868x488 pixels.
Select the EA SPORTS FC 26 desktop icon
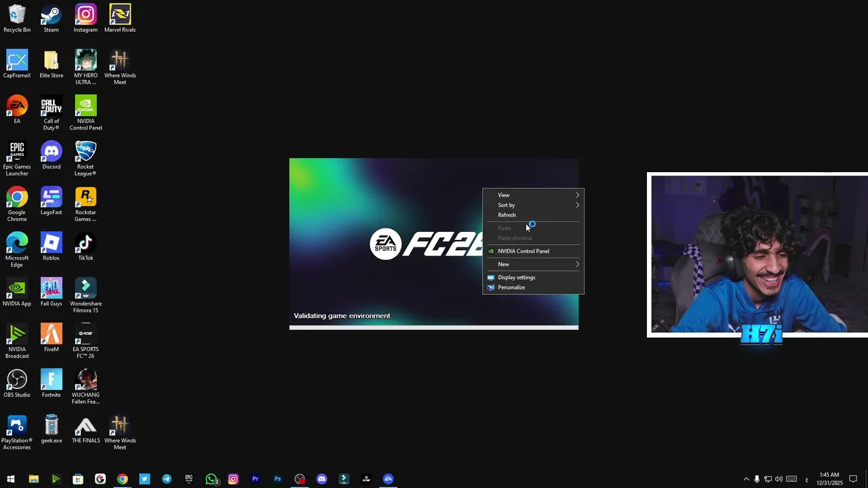(x=85, y=341)
